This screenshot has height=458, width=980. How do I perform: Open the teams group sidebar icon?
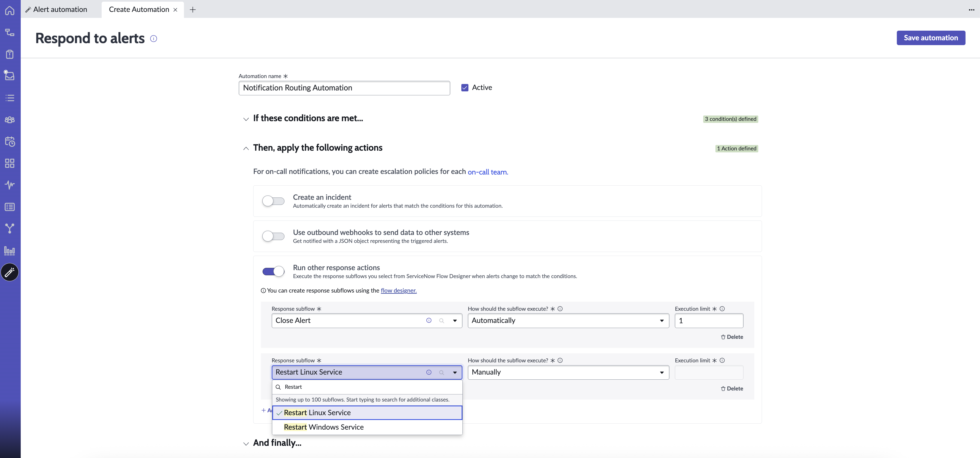coord(10,120)
